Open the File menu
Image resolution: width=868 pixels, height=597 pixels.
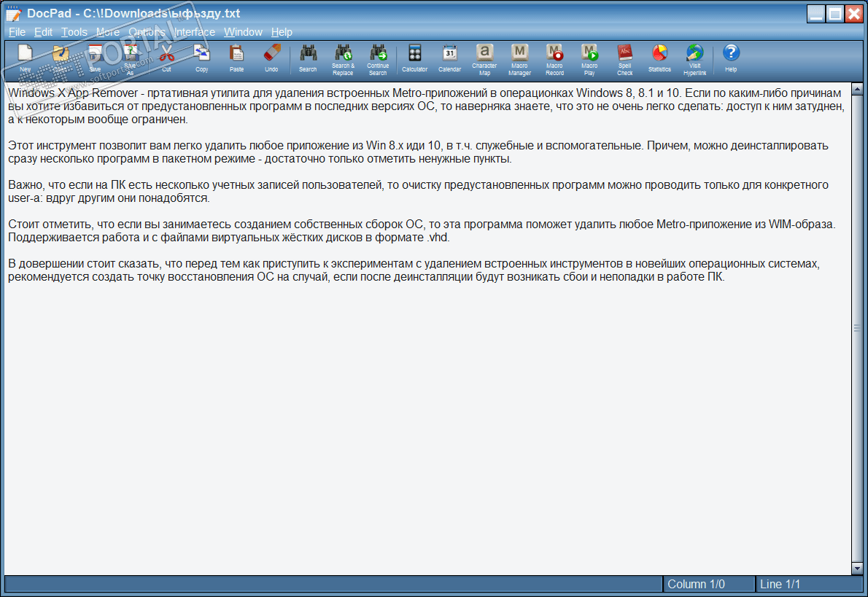[x=18, y=32]
